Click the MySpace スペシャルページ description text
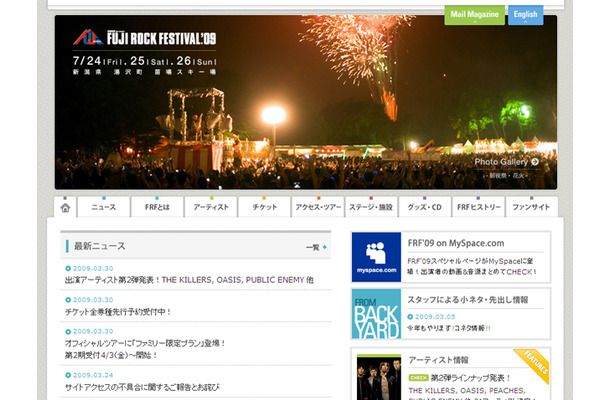Image resolution: width=610 pixels, height=400 pixels. coord(472,266)
